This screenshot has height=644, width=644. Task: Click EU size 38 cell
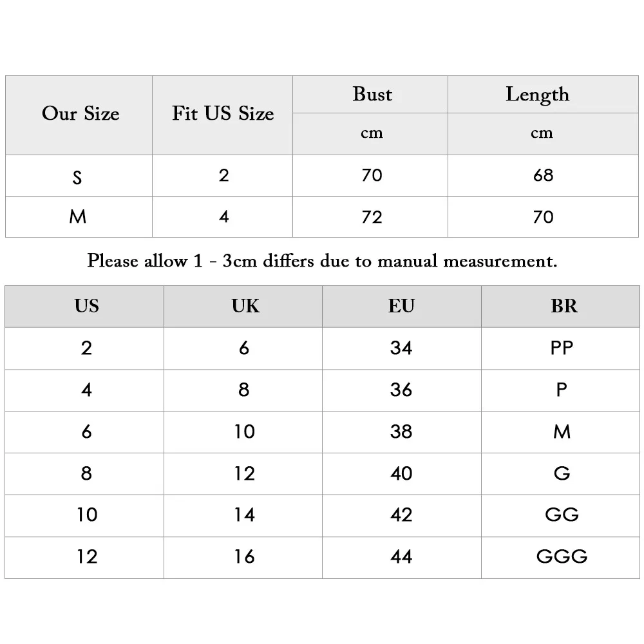tap(402, 432)
